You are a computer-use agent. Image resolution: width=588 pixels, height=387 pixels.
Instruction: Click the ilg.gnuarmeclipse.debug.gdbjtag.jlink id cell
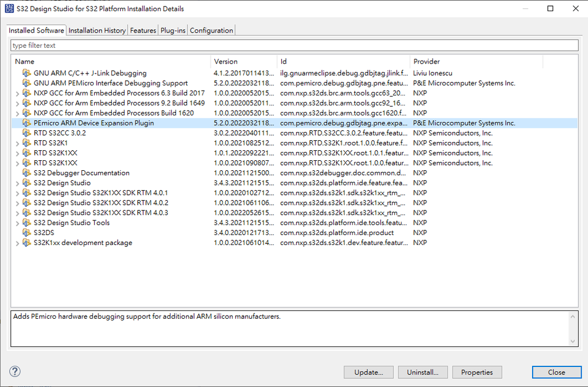click(344, 73)
